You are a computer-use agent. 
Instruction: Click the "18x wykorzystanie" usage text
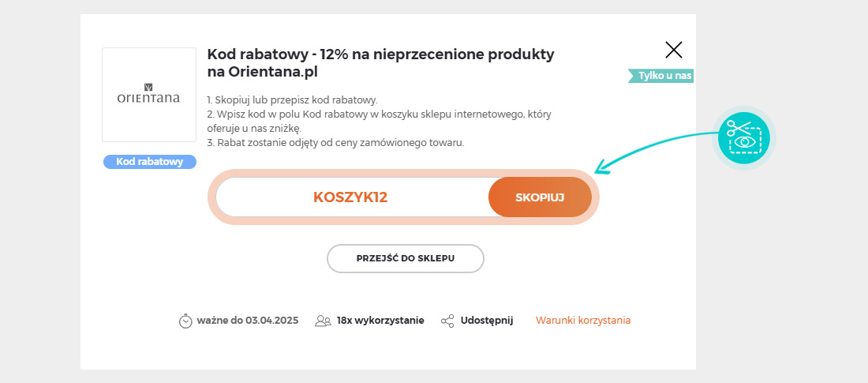[380, 321]
